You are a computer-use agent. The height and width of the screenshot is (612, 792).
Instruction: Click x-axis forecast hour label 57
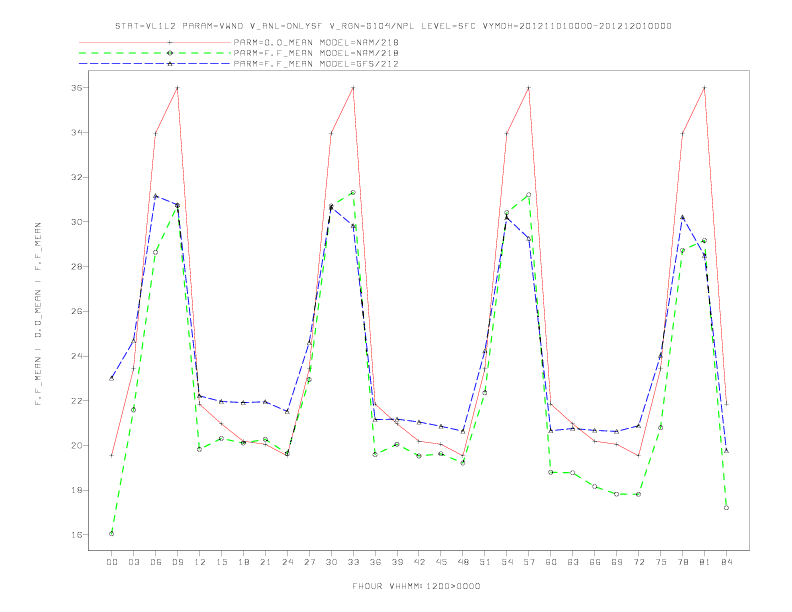tap(529, 562)
